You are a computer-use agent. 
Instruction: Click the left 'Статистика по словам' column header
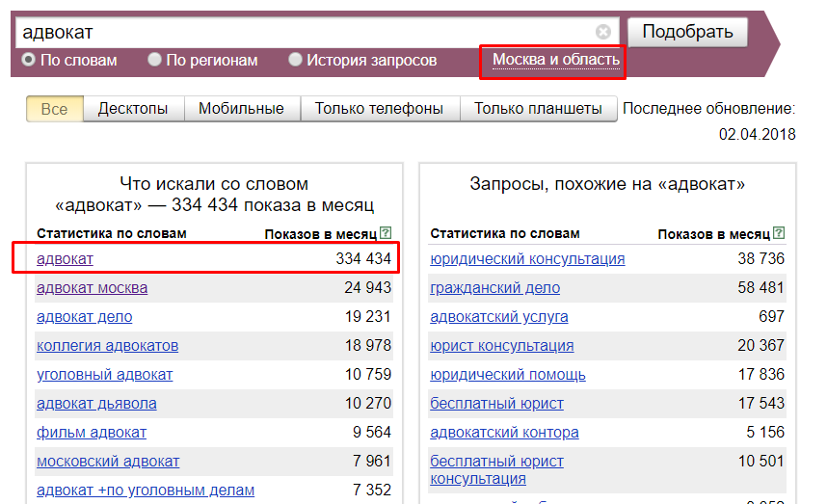111,233
